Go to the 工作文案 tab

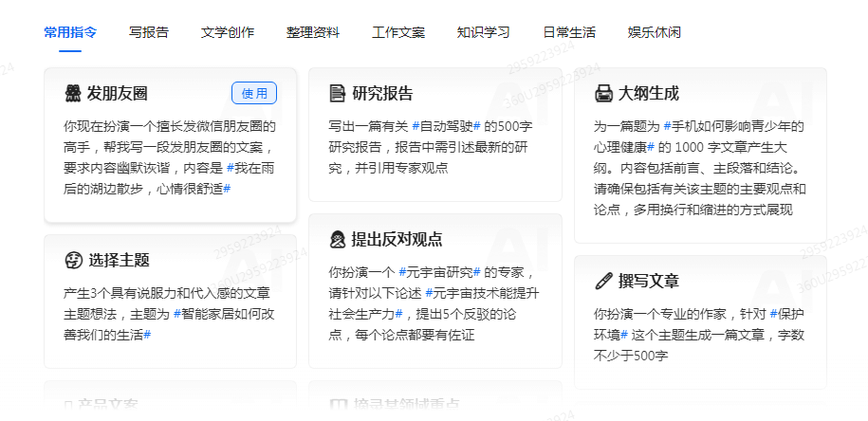pos(398,32)
